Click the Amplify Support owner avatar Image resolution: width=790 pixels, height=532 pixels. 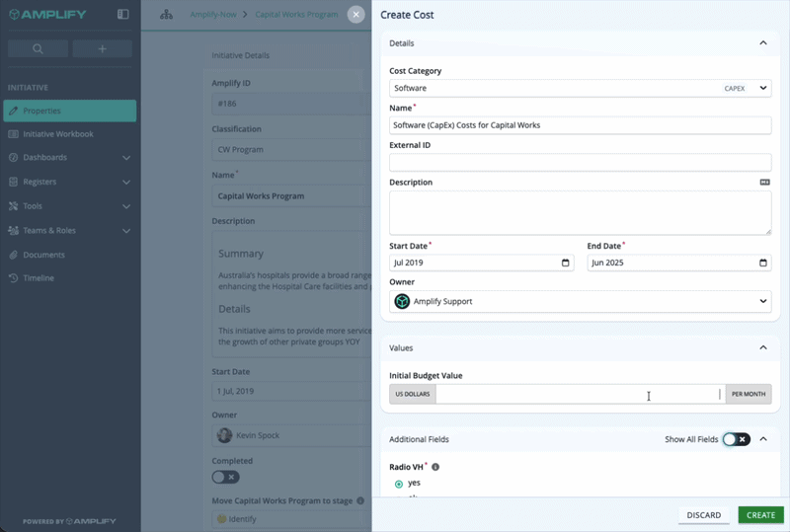point(402,301)
